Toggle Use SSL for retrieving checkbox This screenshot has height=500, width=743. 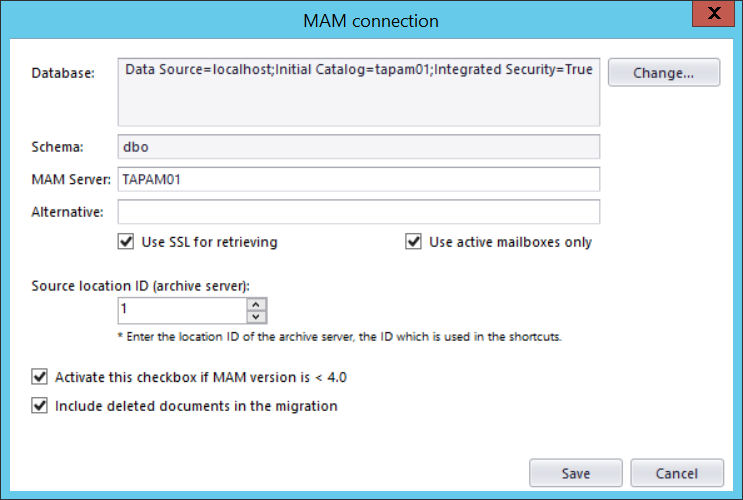126,242
